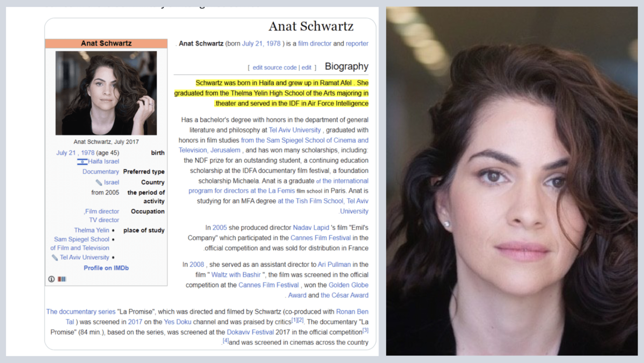Viewport: 644px width, 363px height.
Task: Open 'Ari Pullman' link
Action: click(x=334, y=265)
